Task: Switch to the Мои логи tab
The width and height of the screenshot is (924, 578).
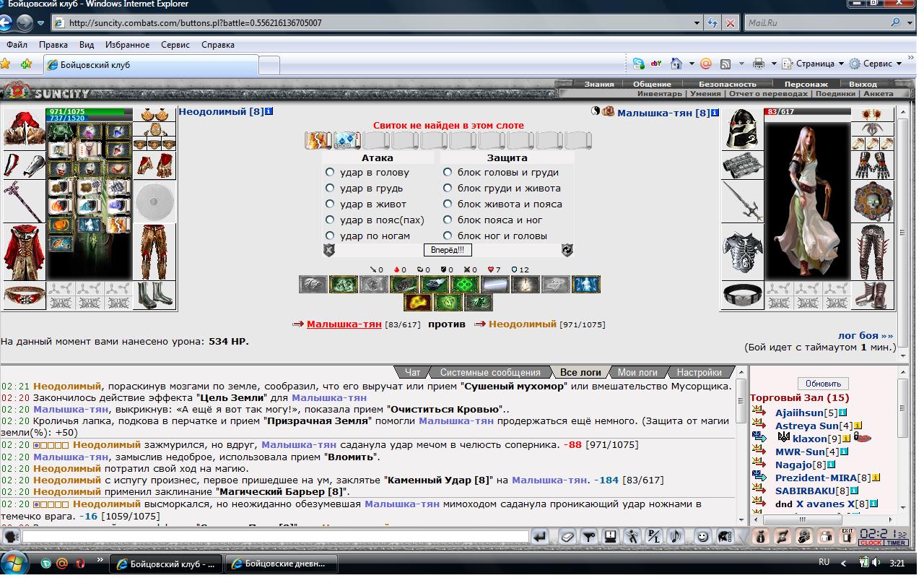Action: (x=637, y=372)
